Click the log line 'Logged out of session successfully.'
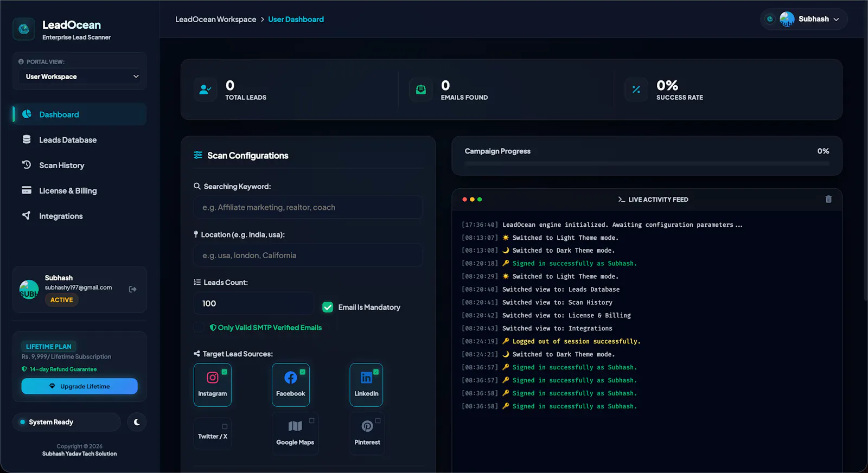The height and width of the screenshot is (473, 868). tap(576, 341)
